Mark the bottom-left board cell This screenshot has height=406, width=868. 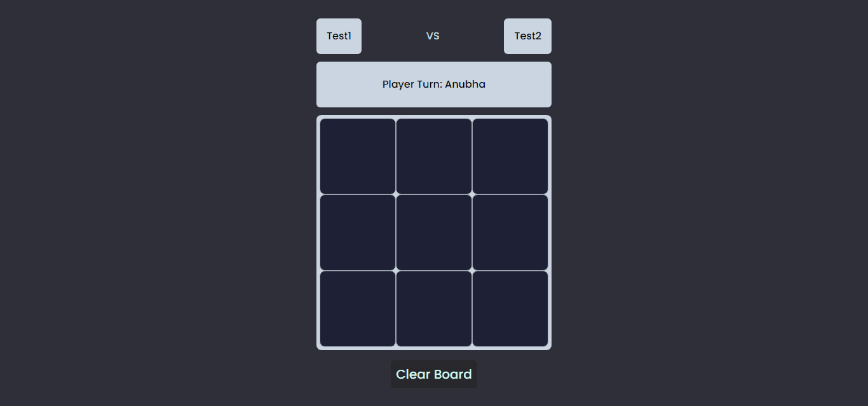pos(358,309)
